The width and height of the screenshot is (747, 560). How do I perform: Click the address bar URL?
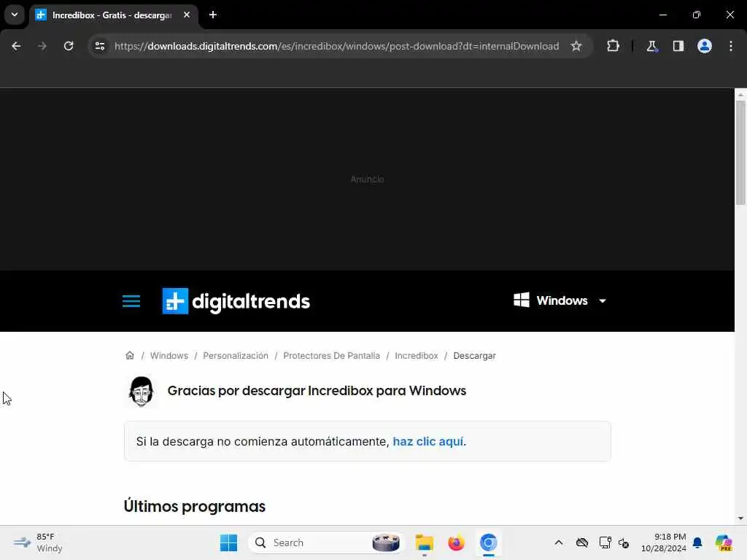click(x=336, y=46)
